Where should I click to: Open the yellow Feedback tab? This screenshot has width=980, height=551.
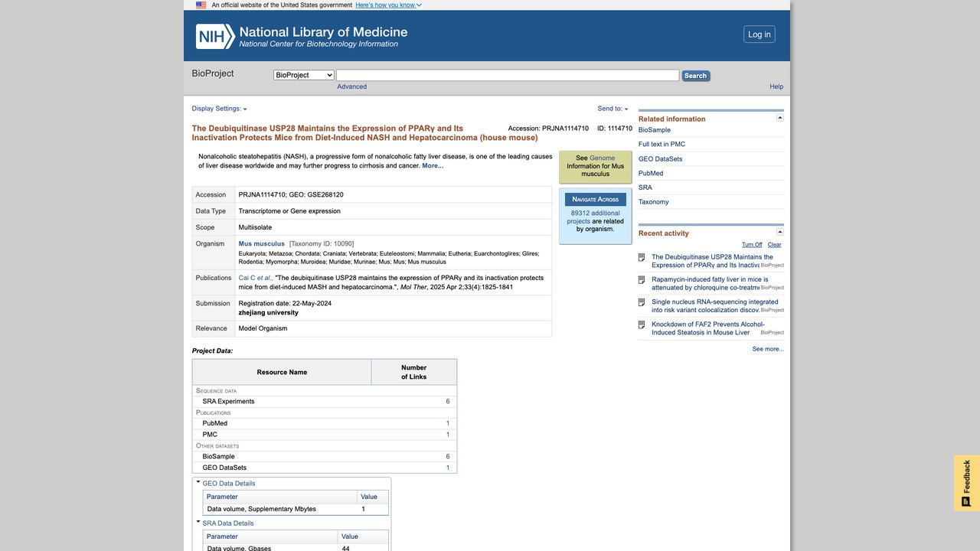(967, 483)
